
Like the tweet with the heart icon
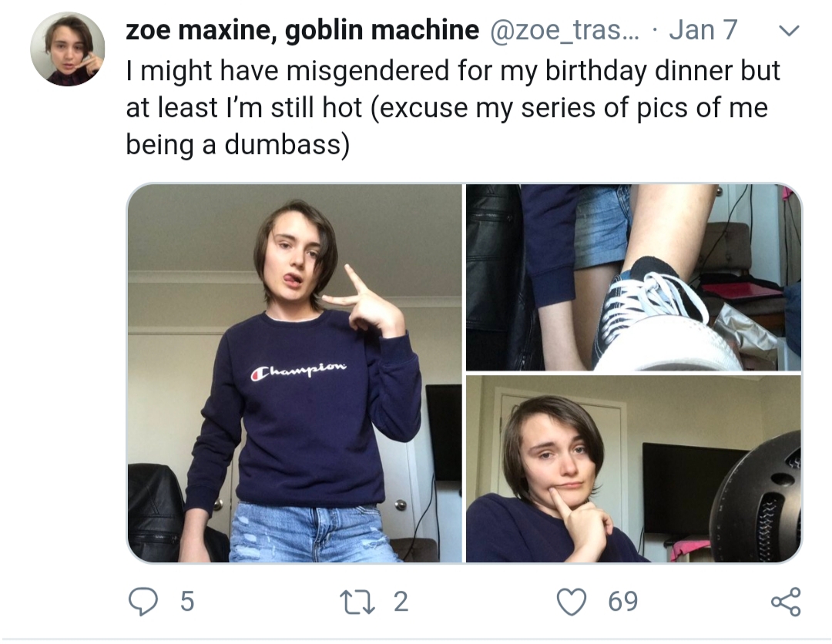coord(572,602)
